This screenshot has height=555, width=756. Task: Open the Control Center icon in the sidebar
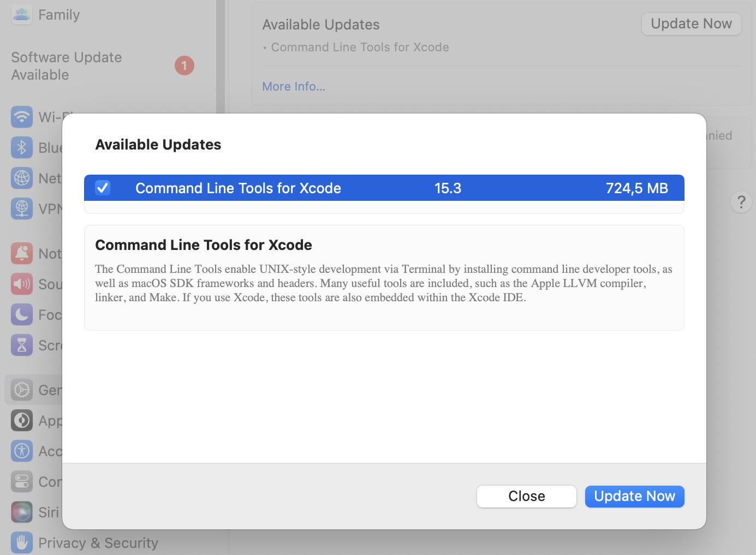tap(21, 481)
